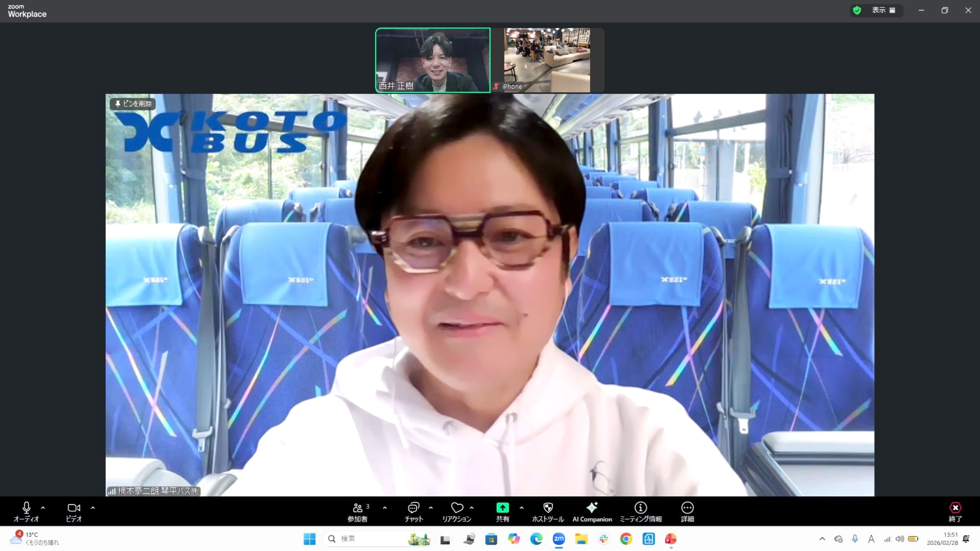The height and width of the screenshot is (551, 980).
Task: Open the 表示 view menu
Action: [879, 10]
